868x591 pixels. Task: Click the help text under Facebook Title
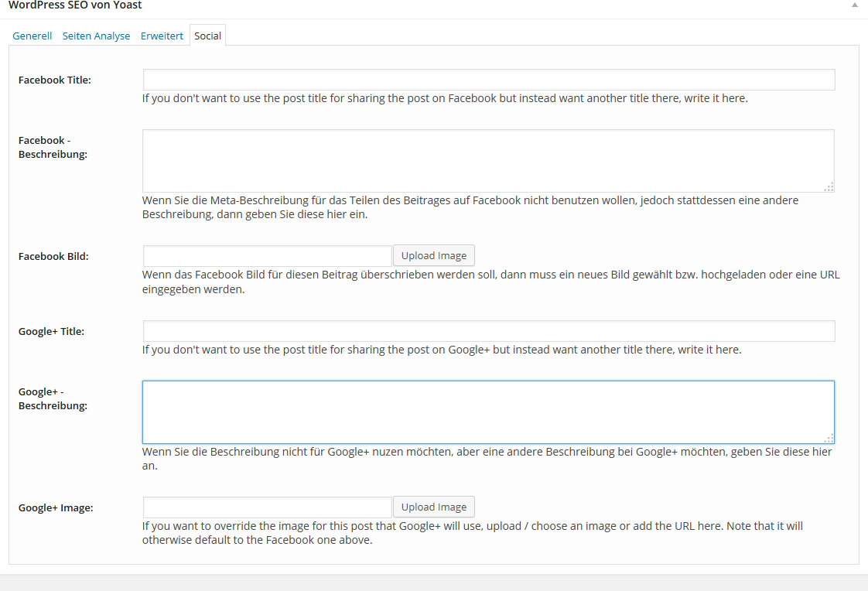pos(445,98)
